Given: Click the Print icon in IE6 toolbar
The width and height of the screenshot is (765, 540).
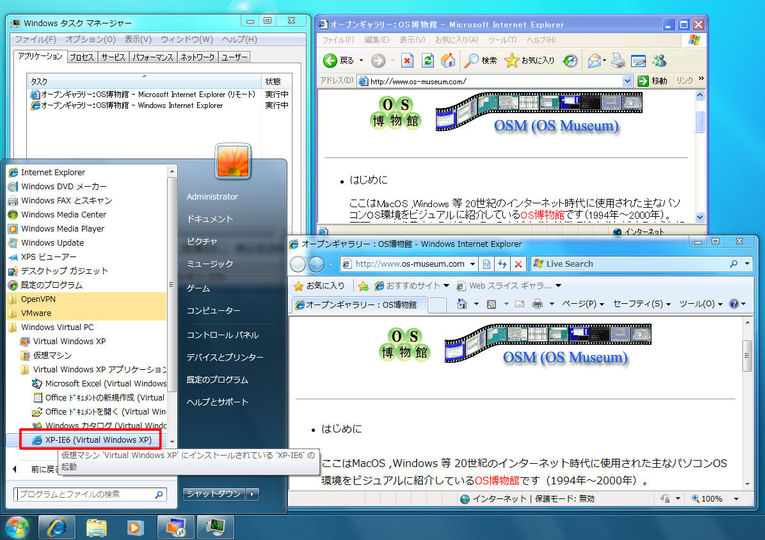Looking at the screenshot, I should pyautogui.click(x=618, y=60).
